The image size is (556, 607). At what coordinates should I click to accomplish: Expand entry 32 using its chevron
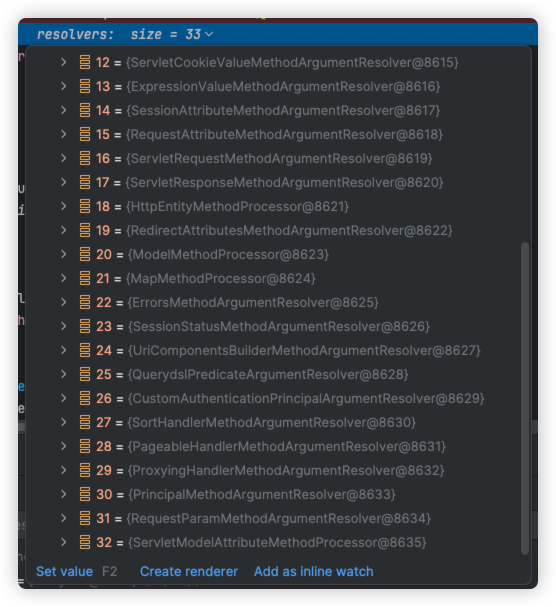coord(64,542)
